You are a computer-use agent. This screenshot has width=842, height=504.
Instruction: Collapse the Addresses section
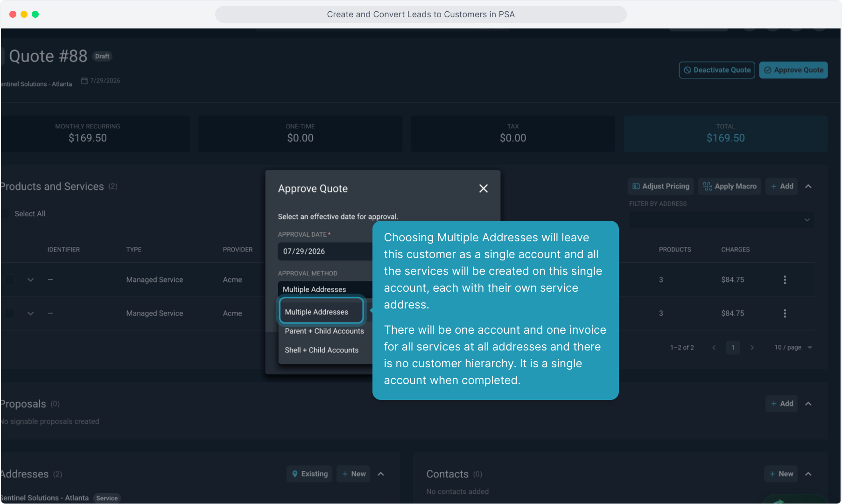coord(381,474)
